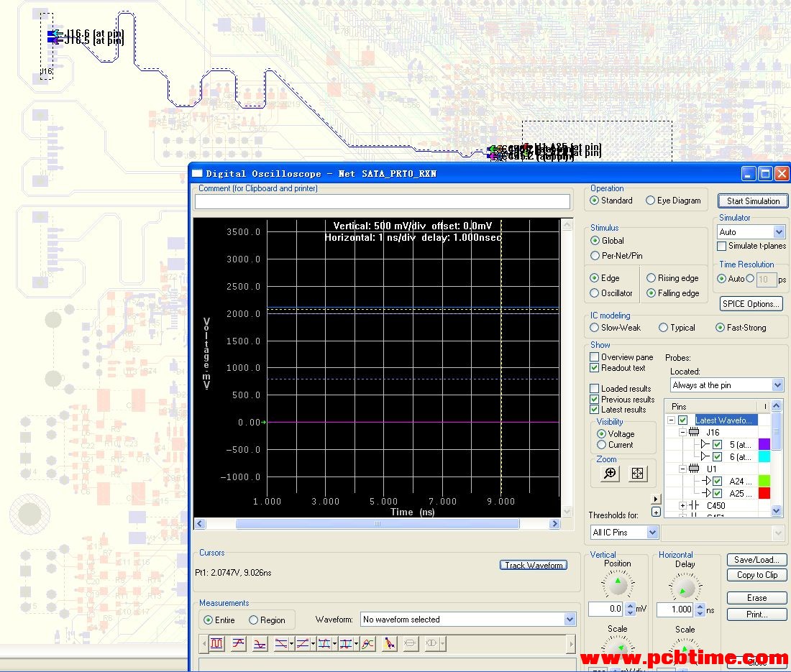Pick the red-line threshold measurement icon
Image resolution: width=791 pixels, height=672 pixels.
pyautogui.click(x=346, y=644)
